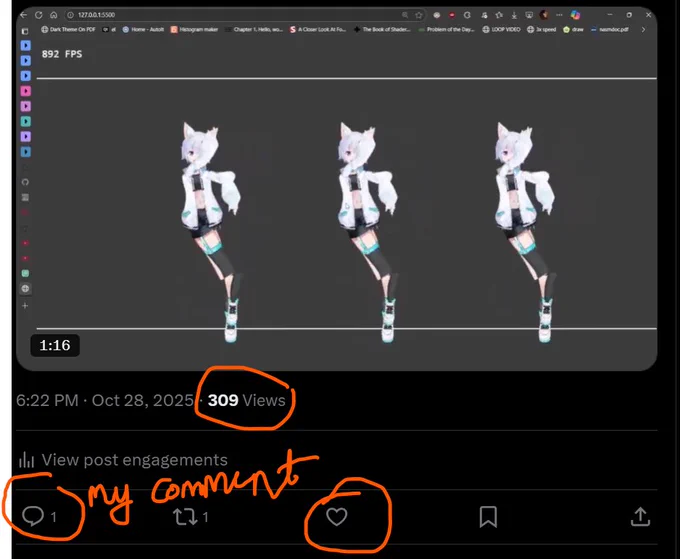680x559 pixels.
Task: Open the browser three-dots settings menu
Action: pos(559,15)
